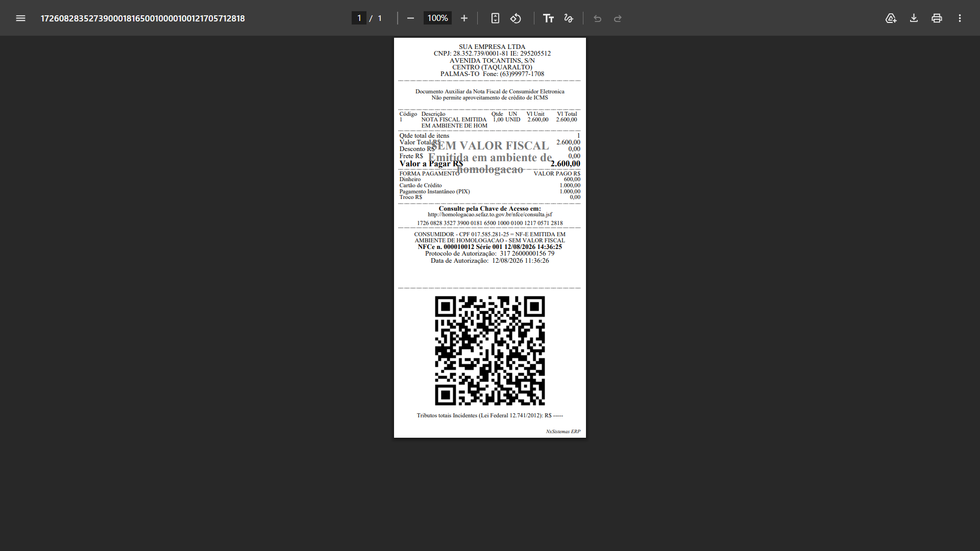Select the draw annotation tool
The height and width of the screenshot is (551, 980).
point(569,18)
